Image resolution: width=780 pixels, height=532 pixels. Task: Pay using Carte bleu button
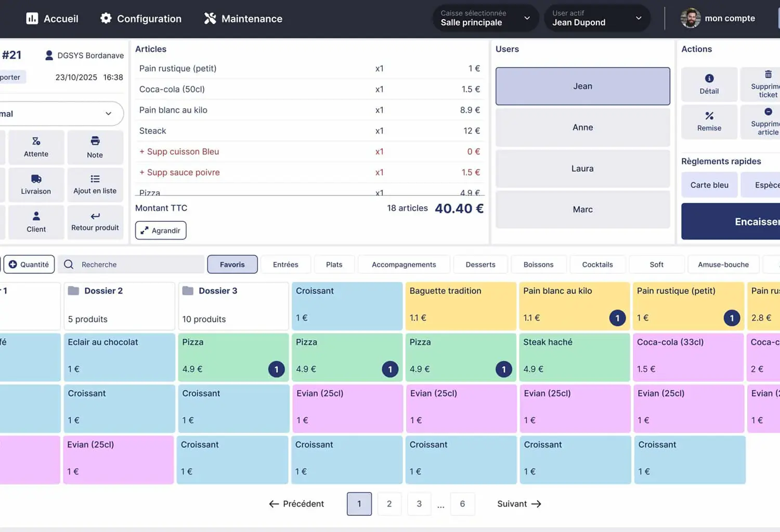click(x=709, y=185)
